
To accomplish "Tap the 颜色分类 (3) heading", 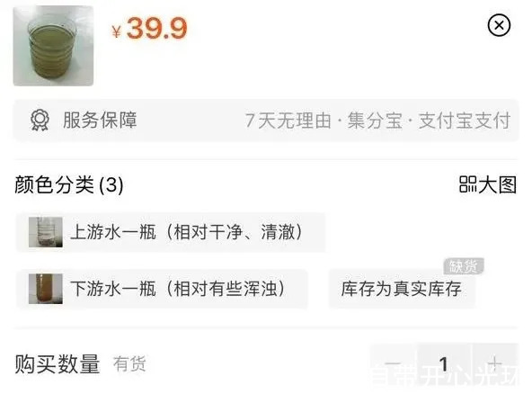I will tap(69, 184).
